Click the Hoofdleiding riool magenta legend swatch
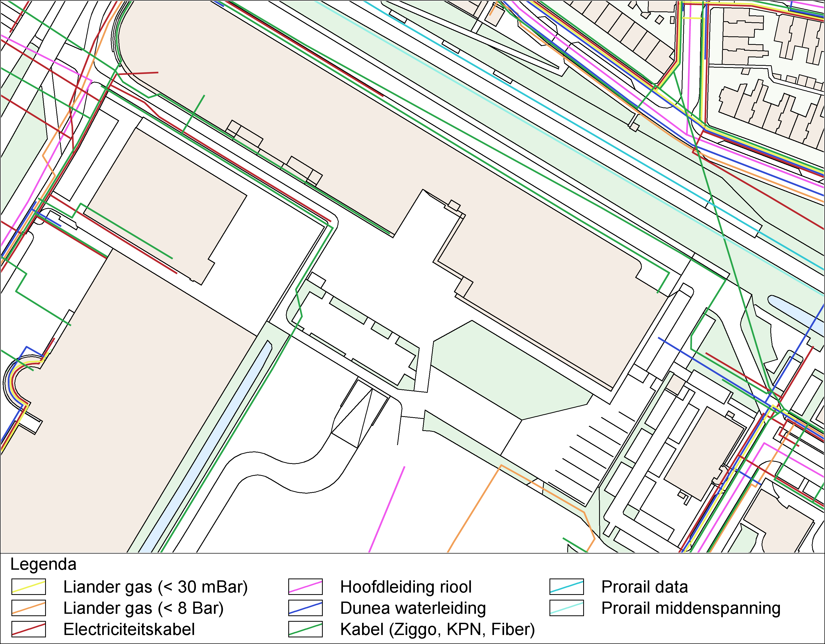The image size is (825, 644). pos(306,587)
